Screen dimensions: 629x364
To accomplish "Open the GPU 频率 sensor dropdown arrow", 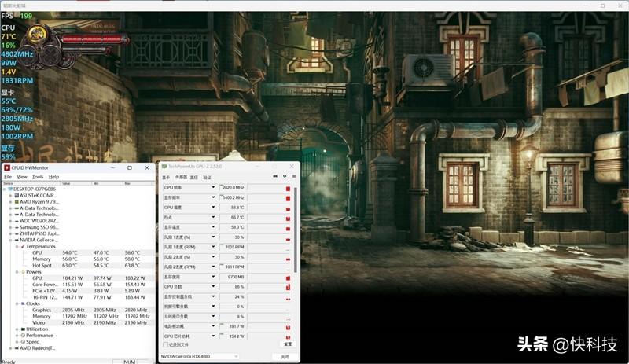I will (x=213, y=189).
